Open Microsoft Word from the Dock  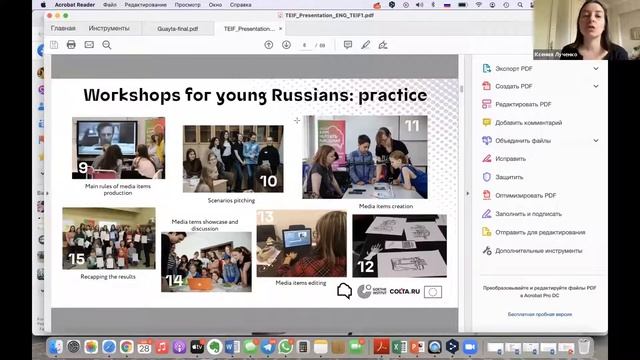pos(232,347)
